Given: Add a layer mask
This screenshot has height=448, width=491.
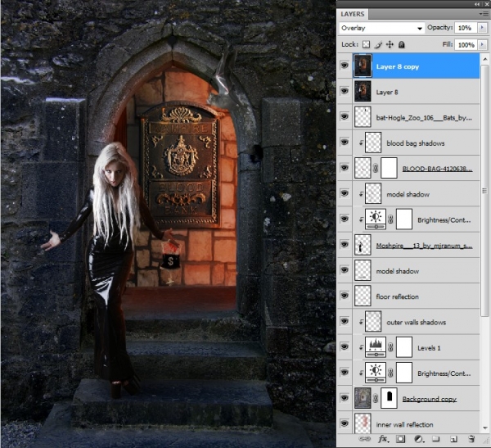Looking at the screenshot, I should point(400,439).
